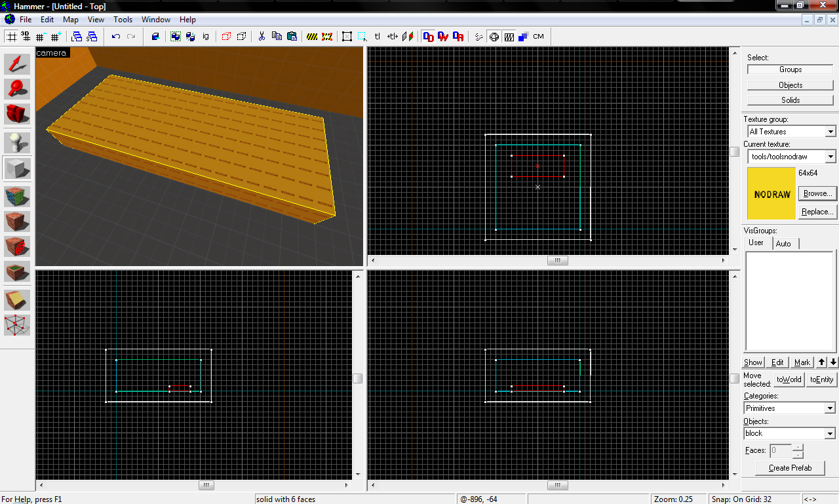
Task: Open the Tools menu
Action: click(x=123, y=20)
